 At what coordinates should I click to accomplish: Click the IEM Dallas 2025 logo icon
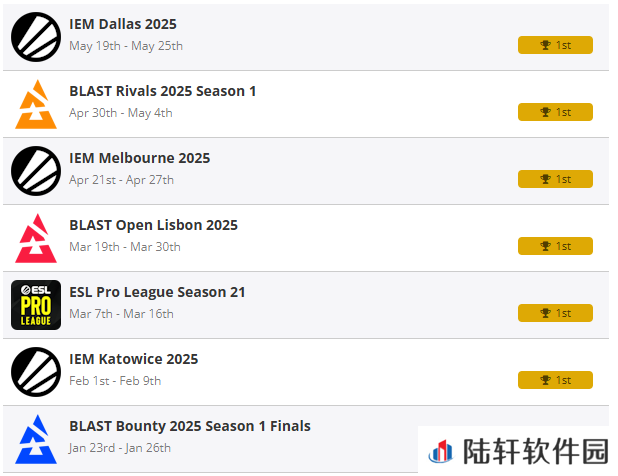coord(36,37)
